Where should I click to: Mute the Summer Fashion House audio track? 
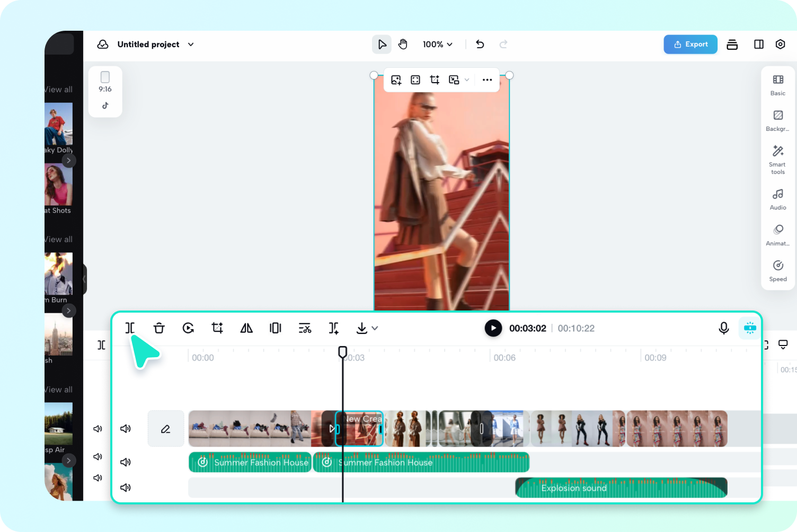(x=126, y=462)
